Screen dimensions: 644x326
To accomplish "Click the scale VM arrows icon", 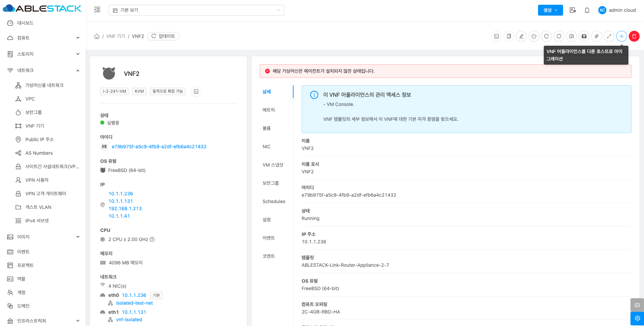I will pos(609,36).
